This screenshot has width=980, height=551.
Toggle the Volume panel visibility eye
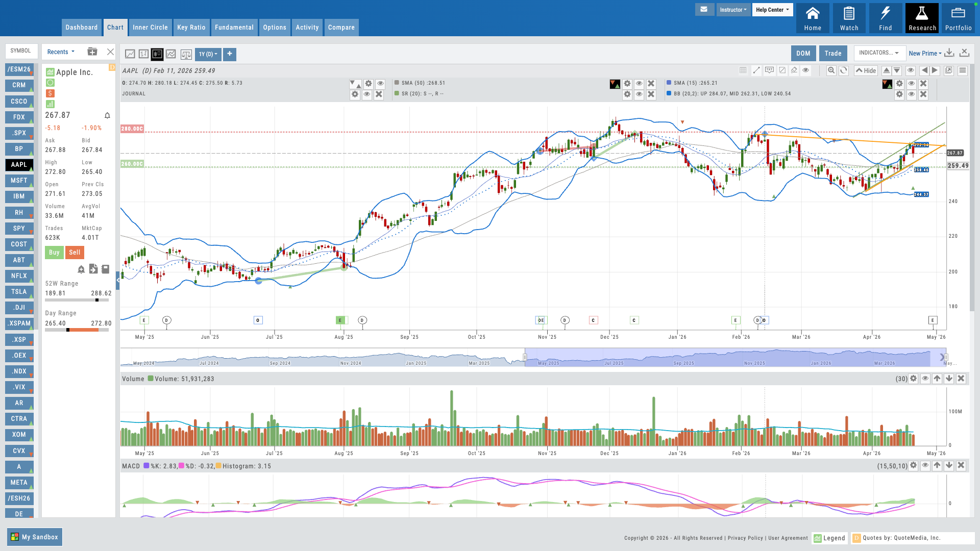(x=924, y=379)
